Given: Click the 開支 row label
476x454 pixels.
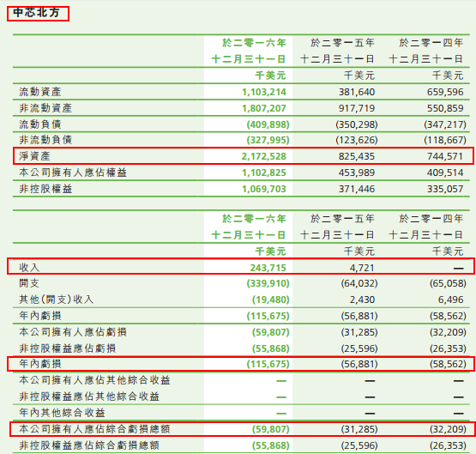Looking at the screenshot, I should coord(29,283).
